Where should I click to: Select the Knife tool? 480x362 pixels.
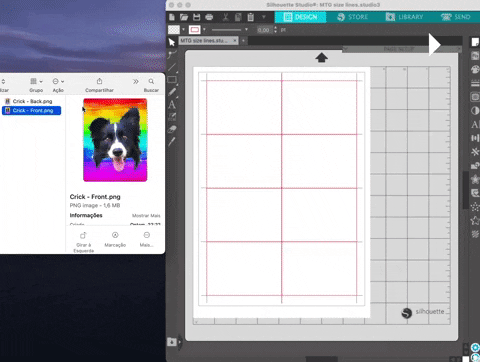coord(172,142)
